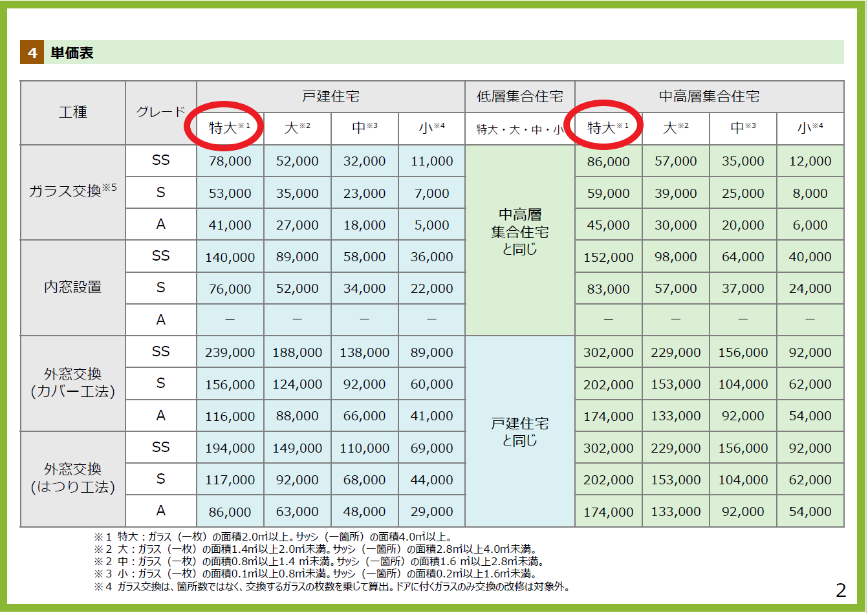Click the green 中高層集合住宅と同じ merged cell
Viewport: 868px width, 613px height.
pyautogui.click(x=519, y=232)
